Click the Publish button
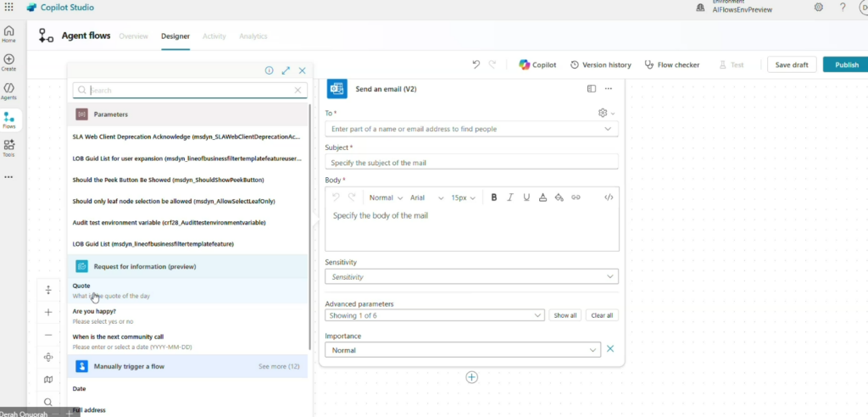This screenshot has width=868, height=417. tap(846, 64)
